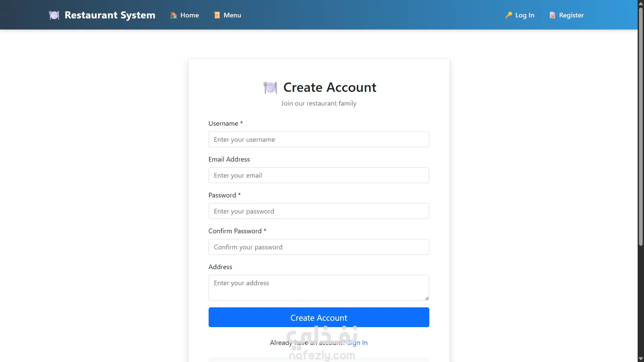Open the Register page link
This screenshot has height=362, width=644.
pos(571,15)
